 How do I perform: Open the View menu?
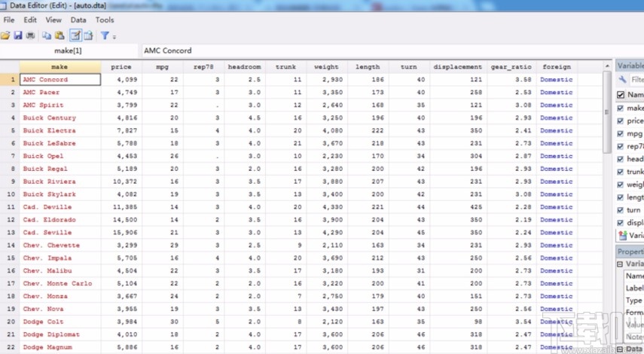[53, 20]
